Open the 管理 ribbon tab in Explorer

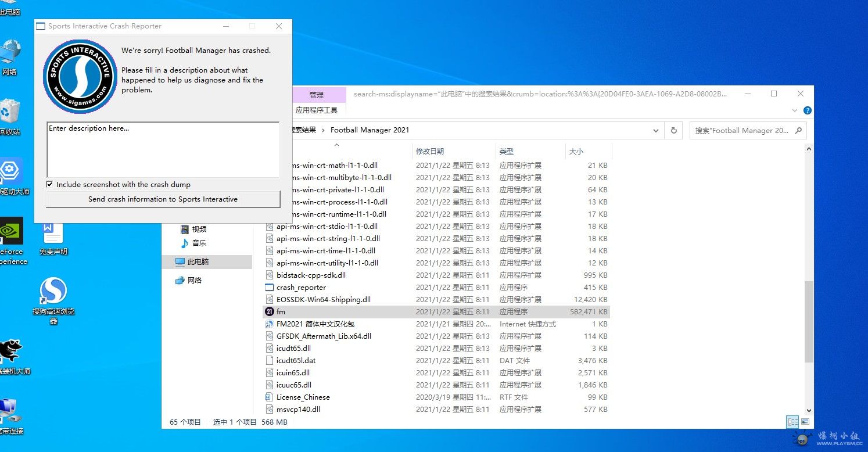(316, 95)
